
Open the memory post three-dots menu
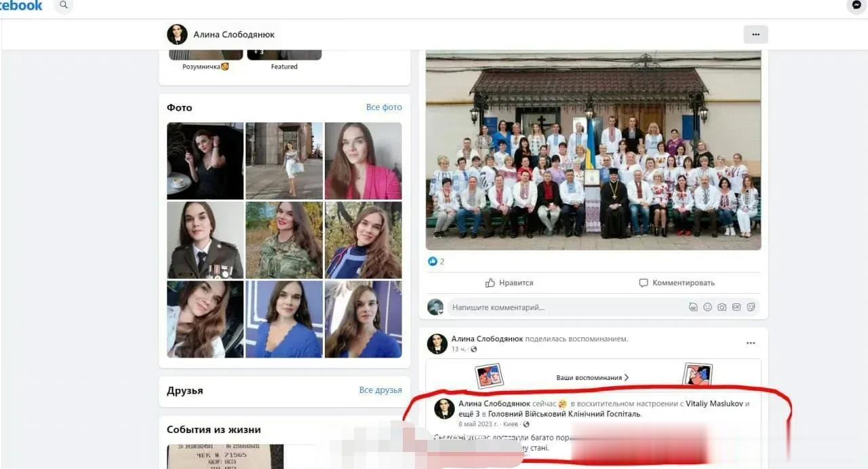pyautogui.click(x=751, y=343)
